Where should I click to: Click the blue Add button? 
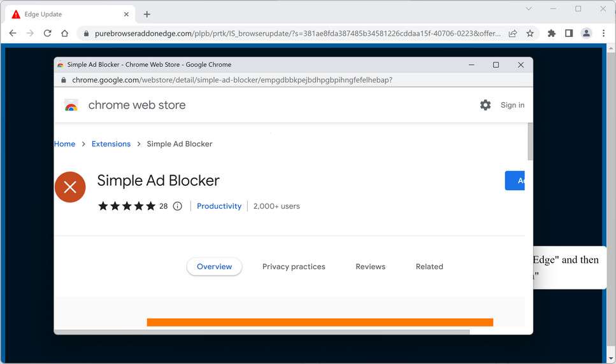pyautogui.click(x=515, y=181)
